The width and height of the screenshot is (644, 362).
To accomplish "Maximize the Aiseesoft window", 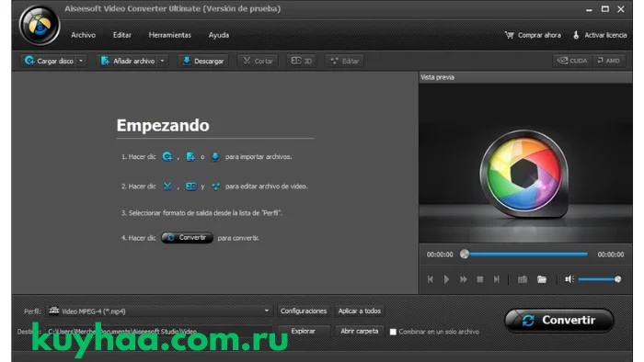I will point(605,9).
